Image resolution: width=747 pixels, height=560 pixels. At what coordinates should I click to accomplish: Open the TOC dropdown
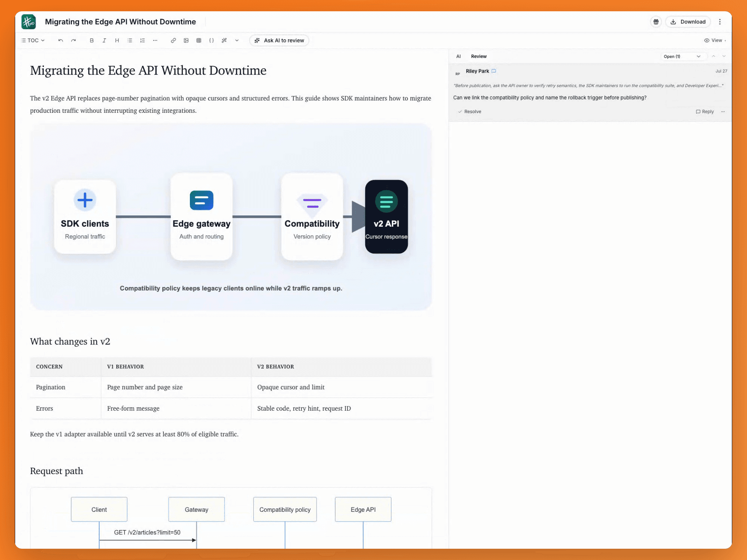tap(33, 40)
